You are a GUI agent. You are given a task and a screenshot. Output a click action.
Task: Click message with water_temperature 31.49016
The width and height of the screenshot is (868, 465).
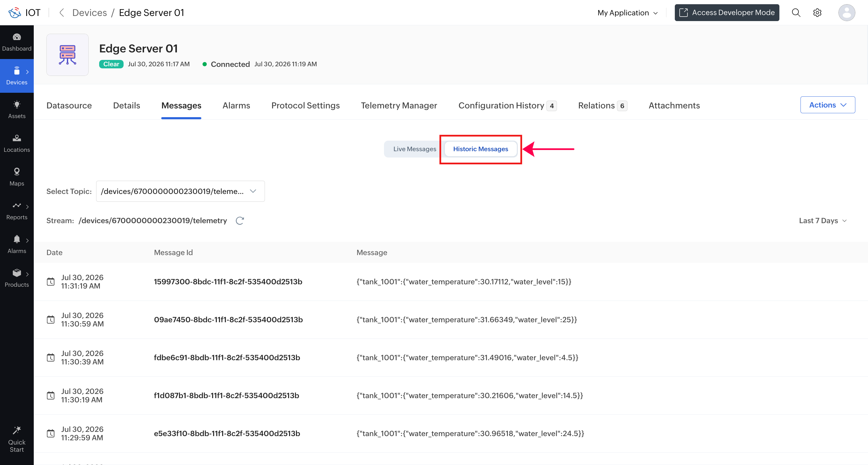[x=467, y=357]
